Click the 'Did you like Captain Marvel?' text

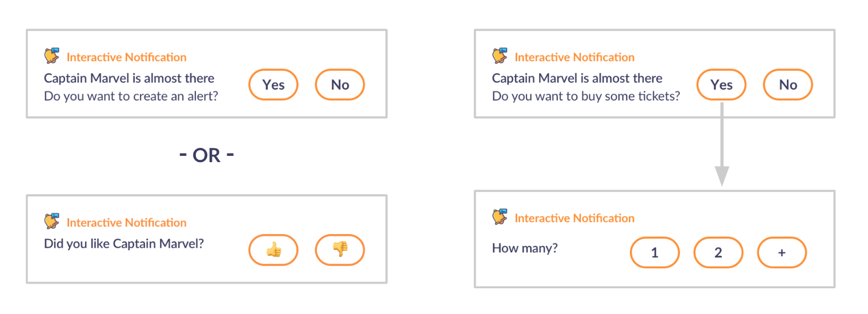[124, 244]
